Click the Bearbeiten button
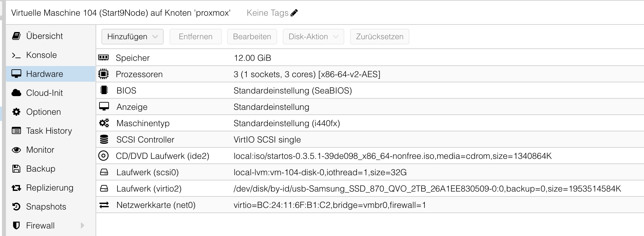The width and height of the screenshot is (644, 236). click(252, 37)
